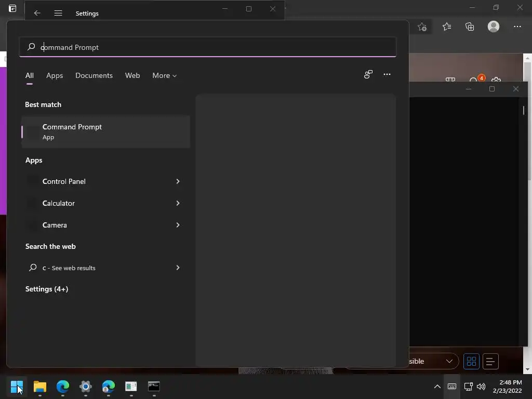Expand the More filter dropdown
532x399 pixels.
point(165,76)
